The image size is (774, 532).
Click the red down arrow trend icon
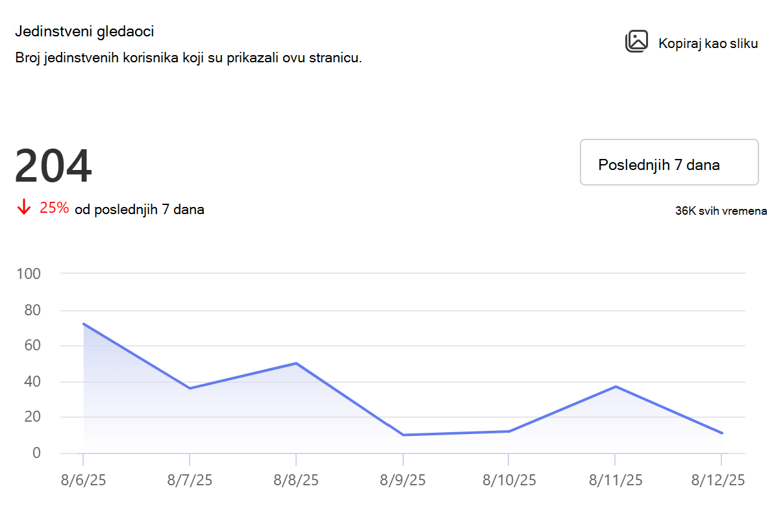pyautogui.click(x=23, y=207)
